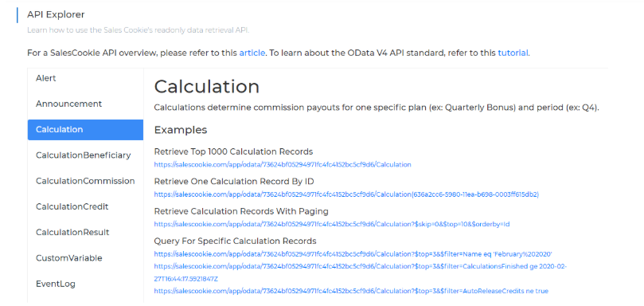Open the Calculation record by ID URL
Screen dimensions: 644x306
pyautogui.click(x=346, y=194)
